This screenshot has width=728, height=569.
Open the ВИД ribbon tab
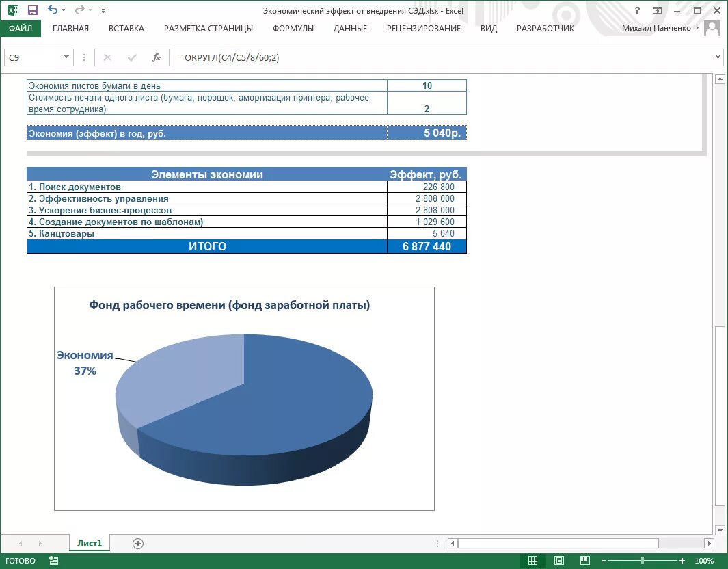click(489, 28)
